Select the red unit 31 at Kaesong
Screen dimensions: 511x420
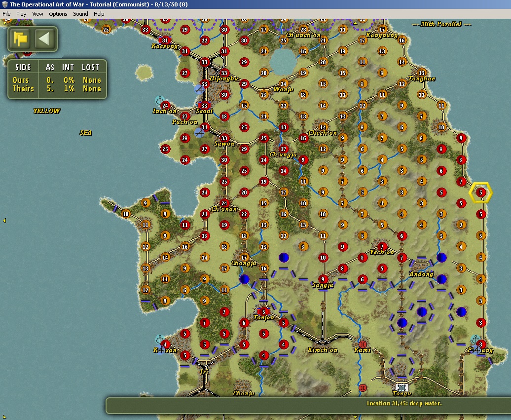[x=165, y=40]
